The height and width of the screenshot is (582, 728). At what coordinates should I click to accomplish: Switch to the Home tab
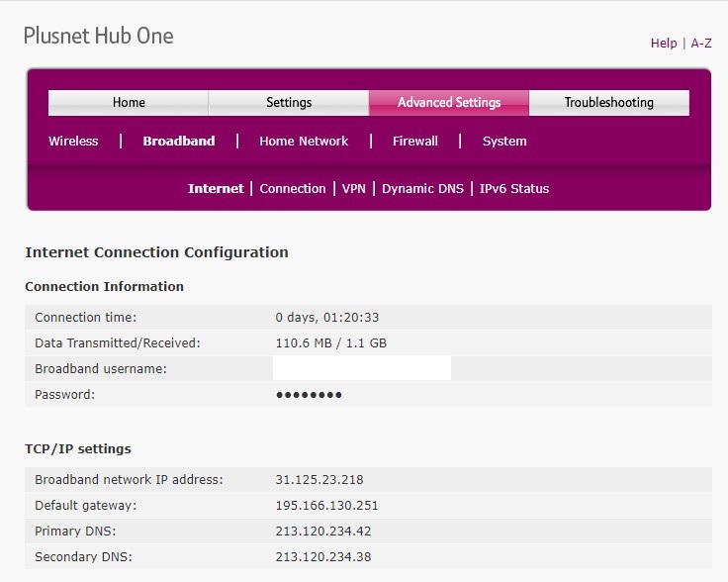point(129,103)
